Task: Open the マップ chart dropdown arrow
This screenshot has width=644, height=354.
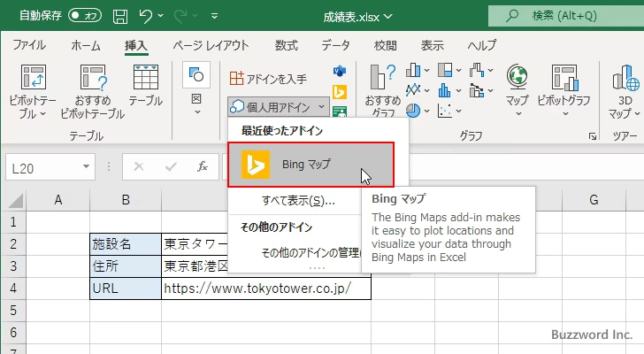Action: point(518,114)
